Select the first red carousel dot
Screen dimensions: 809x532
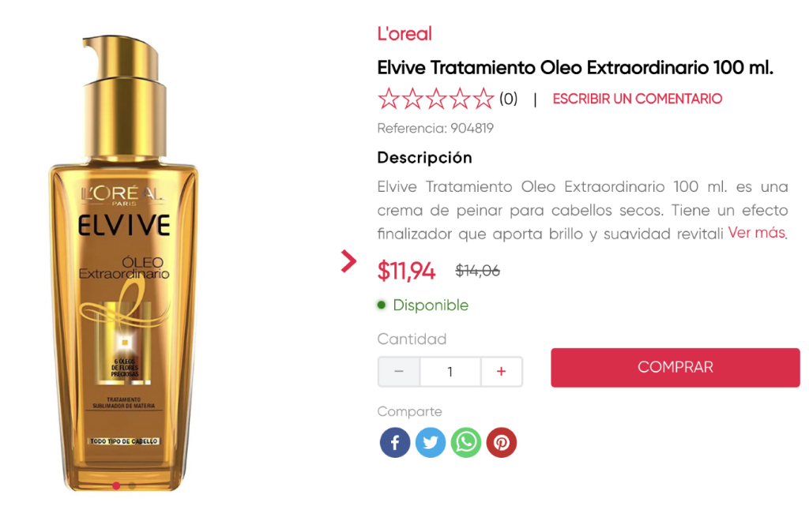tap(116, 485)
